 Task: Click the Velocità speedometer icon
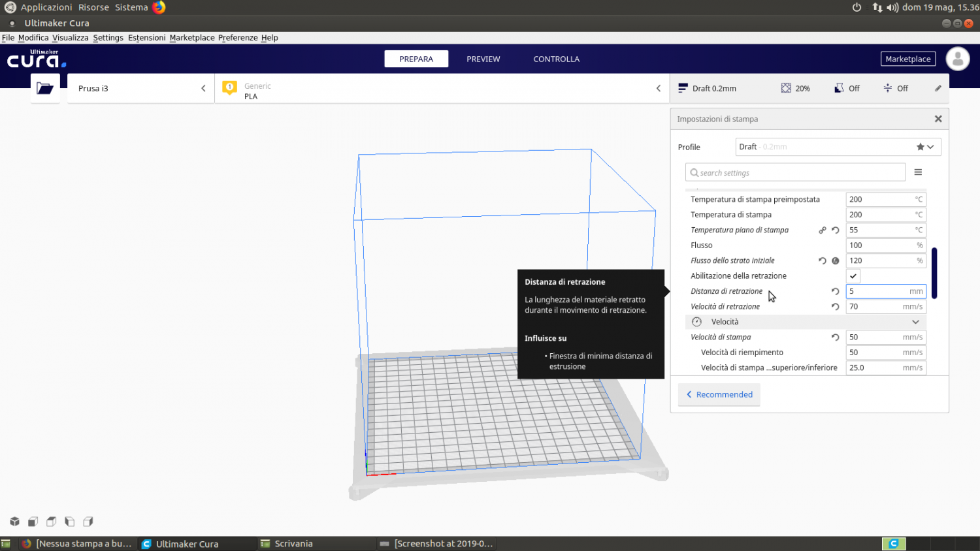pos(696,322)
